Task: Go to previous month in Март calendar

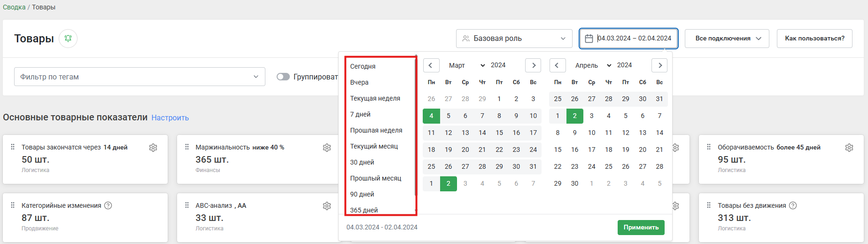Action: [431, 65]
